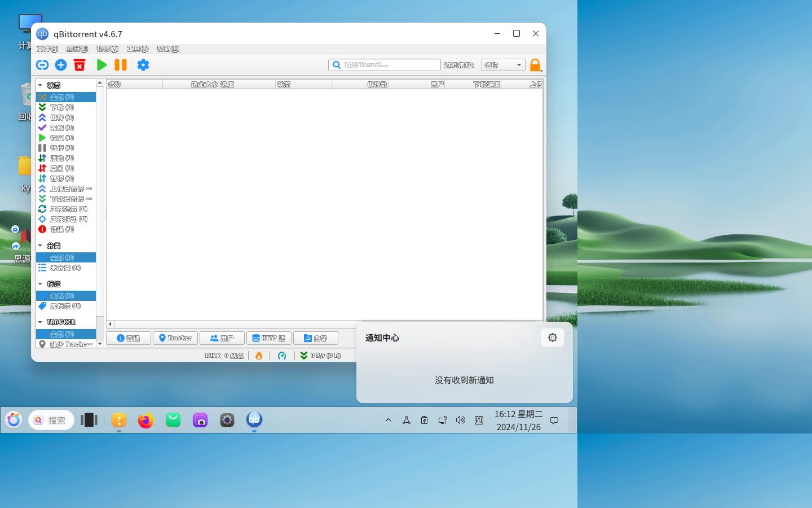This screenshot has height=508, width=812.
Task: Open the 工具(T) menu
Action: [x=138, y=49]
